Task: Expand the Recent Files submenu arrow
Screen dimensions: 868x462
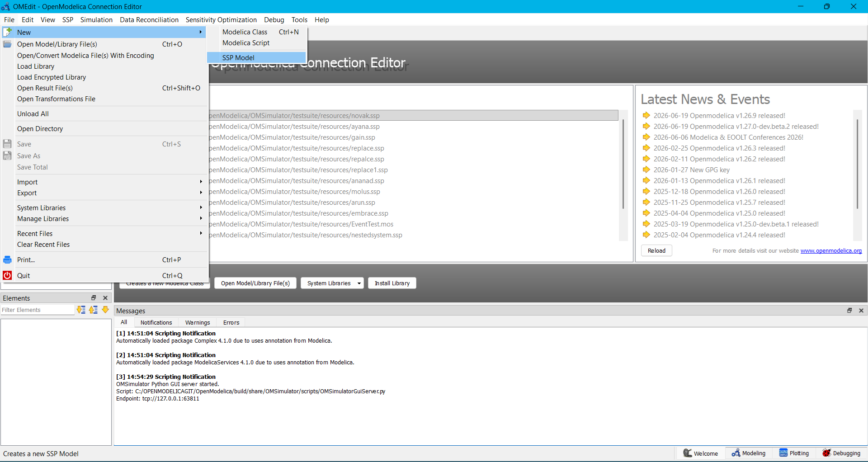Action: pos(201,233)
